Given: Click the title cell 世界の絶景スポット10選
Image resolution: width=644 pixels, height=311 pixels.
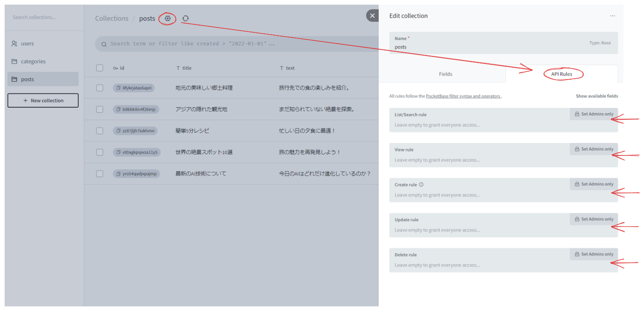Looking at the screenshot, I should click(204, 152).
